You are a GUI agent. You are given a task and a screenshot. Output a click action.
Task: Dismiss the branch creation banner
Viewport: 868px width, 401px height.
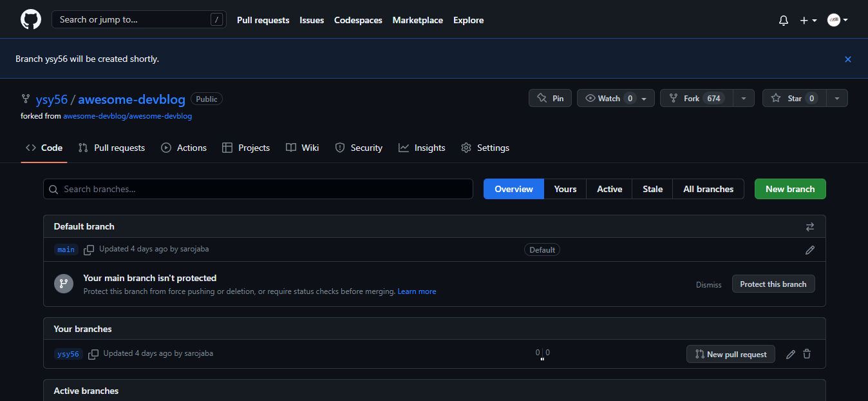click(848, 59)
